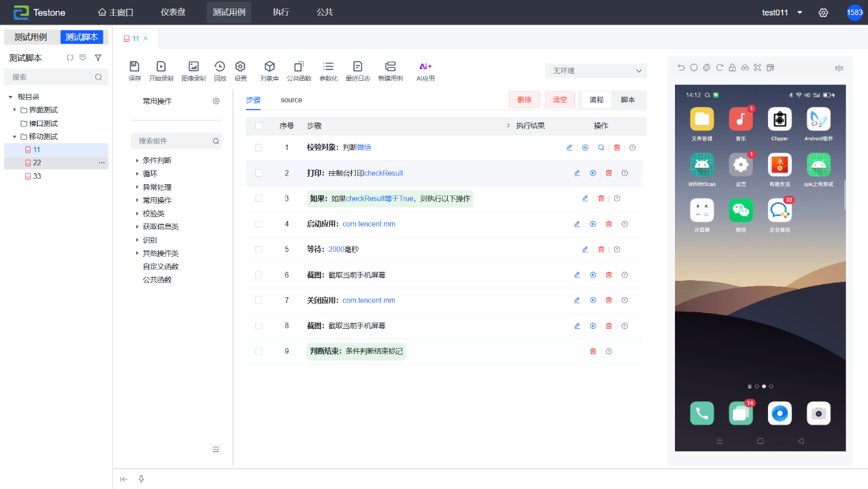Click the Save (保存) toolbar icon
Viewport: 868px width, 489px height.
click(x=135, y=67)
